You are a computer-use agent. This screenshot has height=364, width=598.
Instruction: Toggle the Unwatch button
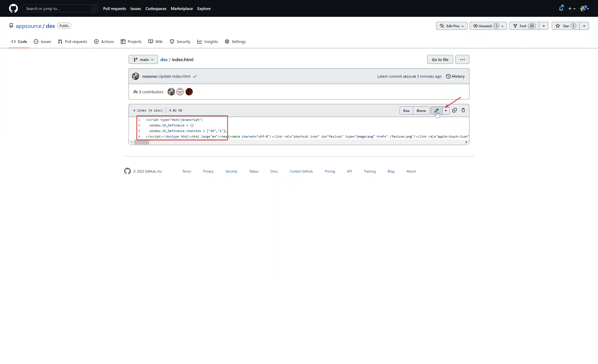coord(485,26)
